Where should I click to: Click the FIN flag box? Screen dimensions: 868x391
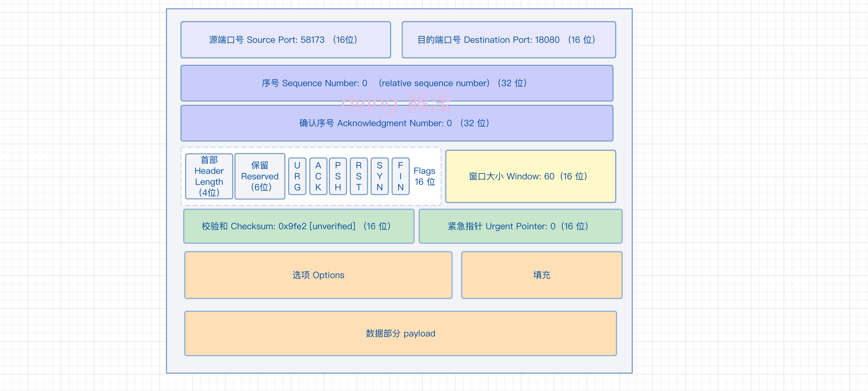(x=400, y=176)
